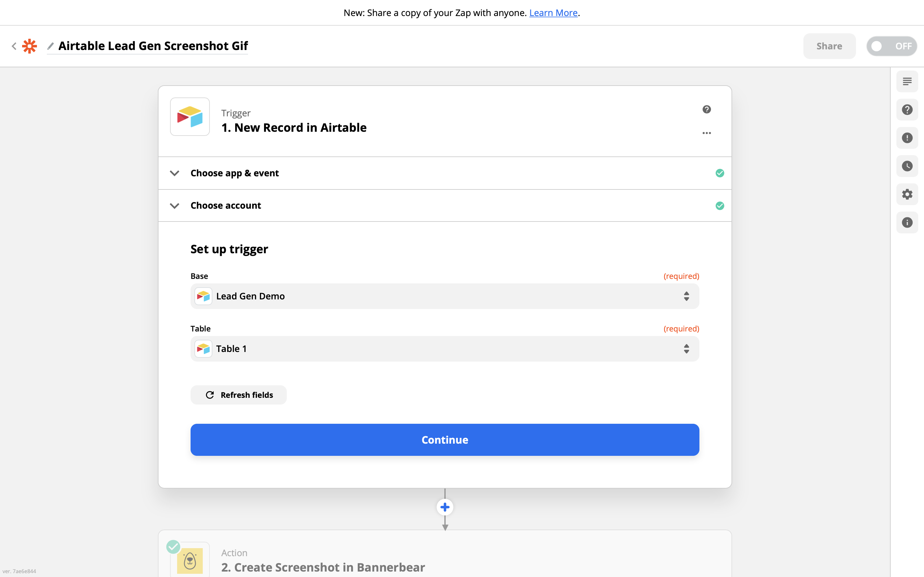Expand the Choose account section
Screen dimensions: 924x577
[226, 206]
